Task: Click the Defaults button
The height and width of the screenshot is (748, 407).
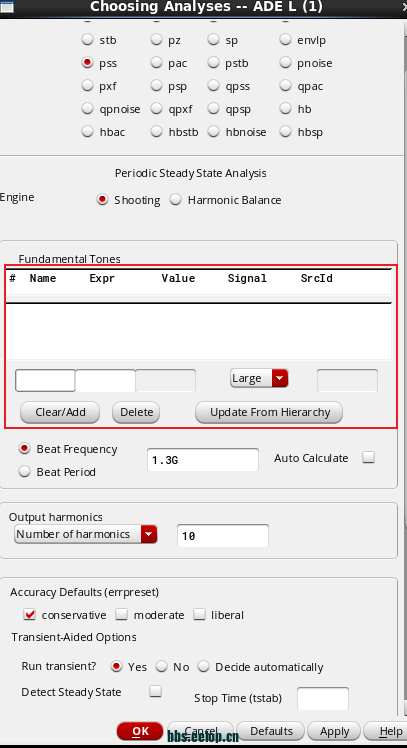Action: (x=271, y=731)
